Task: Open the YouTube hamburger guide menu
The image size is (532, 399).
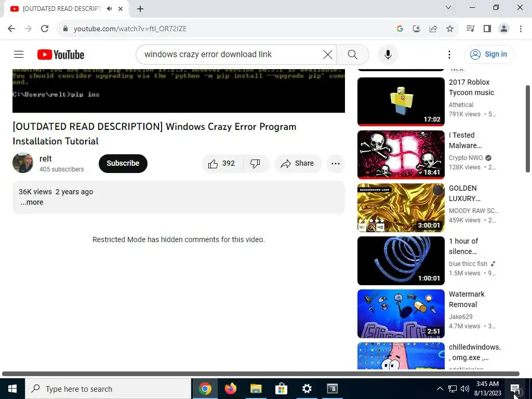Action: 19,54
